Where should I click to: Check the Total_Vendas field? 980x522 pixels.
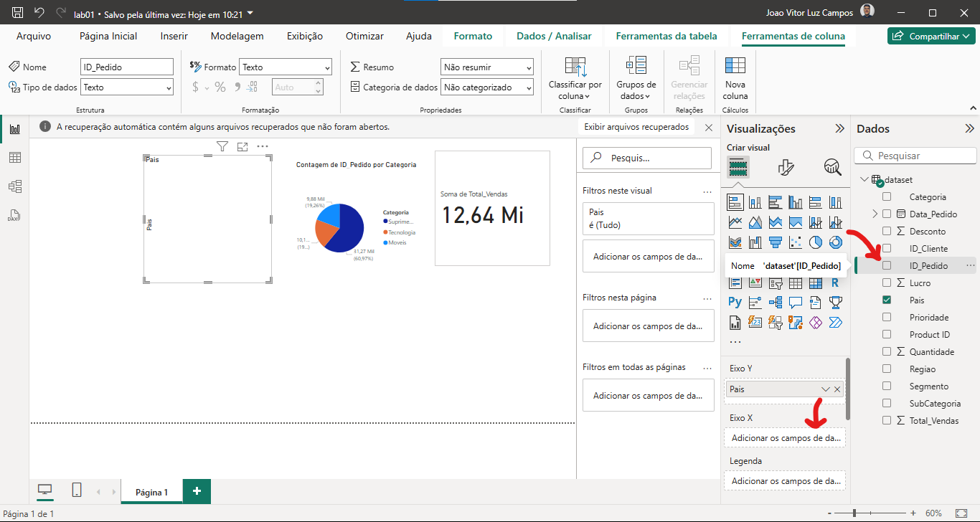coord(887,421)
